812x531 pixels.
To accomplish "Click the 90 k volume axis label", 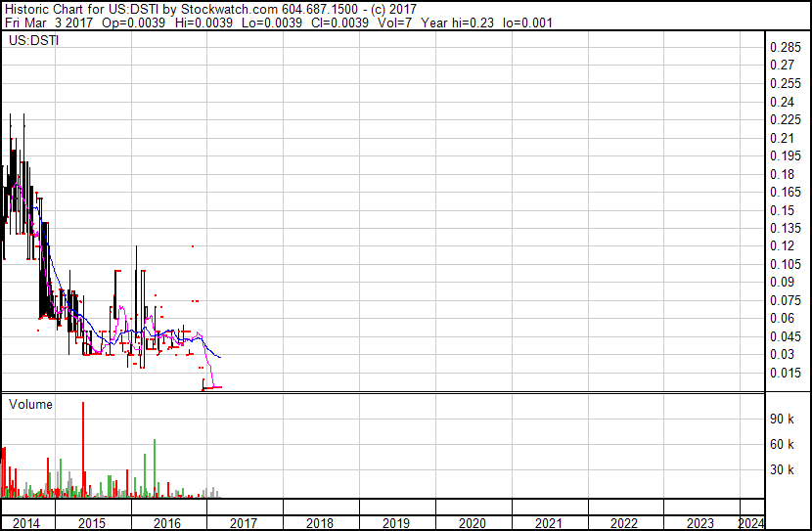I will click(782, 420).
